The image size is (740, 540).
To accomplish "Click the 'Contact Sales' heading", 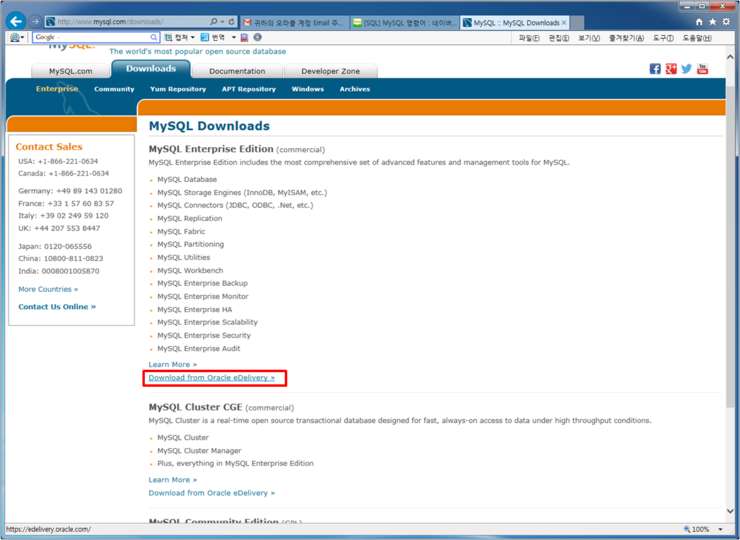I will click(49, 147).
